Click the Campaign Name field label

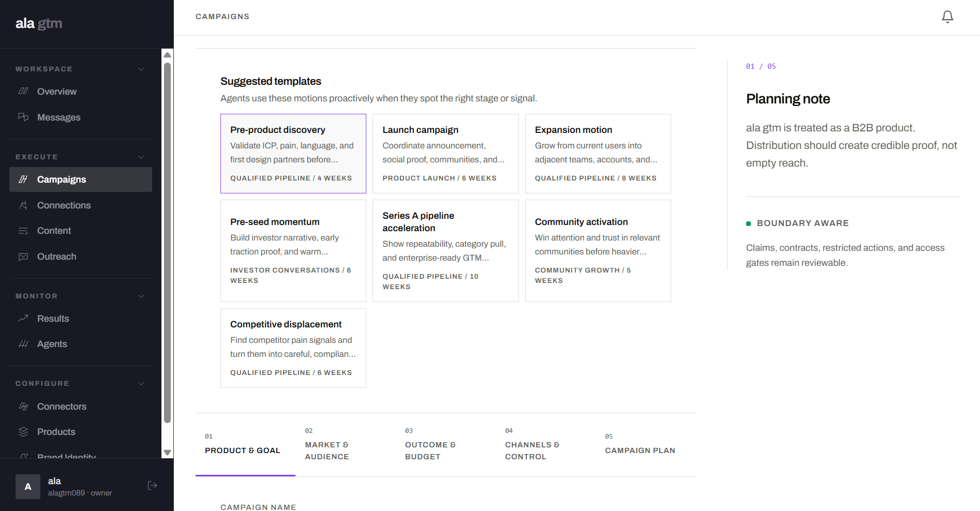258,507
